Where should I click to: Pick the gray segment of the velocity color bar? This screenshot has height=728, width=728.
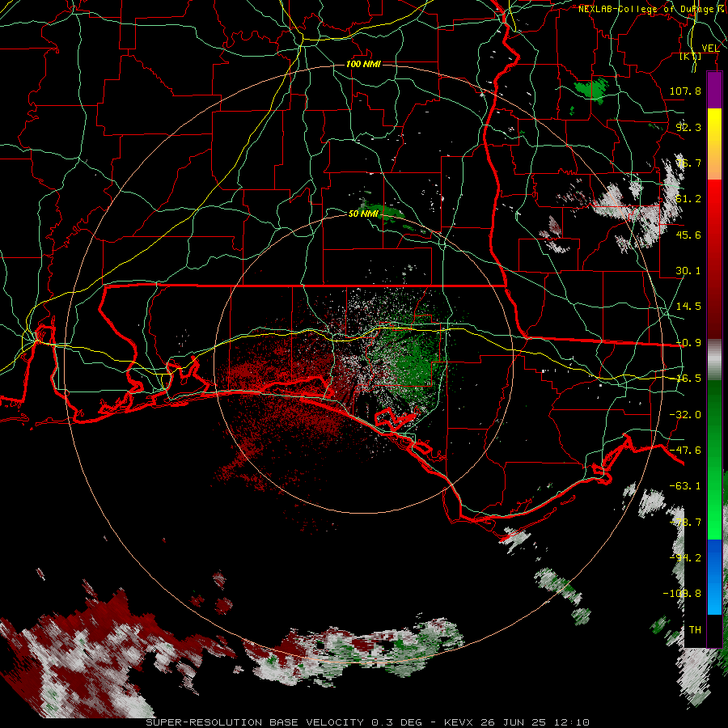tap(714, 359)
